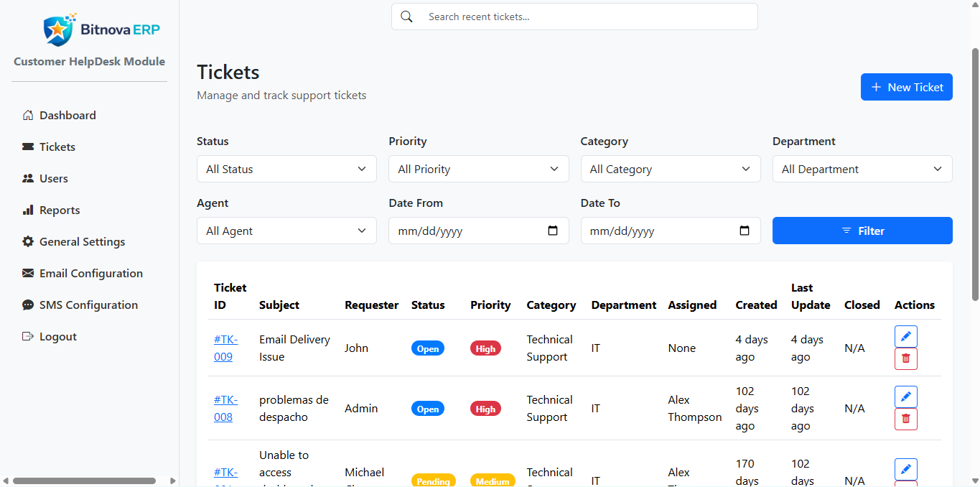The image size is (980, 487).
Task: Open the calendar picker in Date To
Action: [x=745, y=231]
